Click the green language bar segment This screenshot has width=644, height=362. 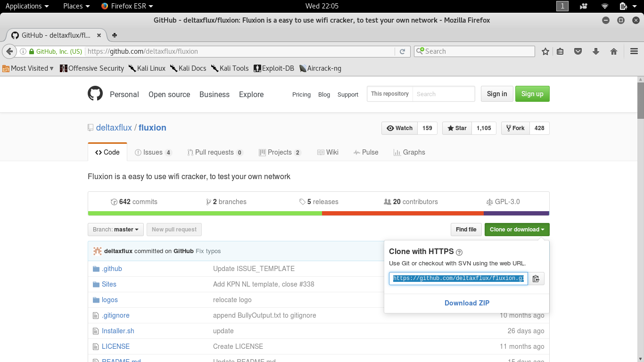tap(205, 214)
